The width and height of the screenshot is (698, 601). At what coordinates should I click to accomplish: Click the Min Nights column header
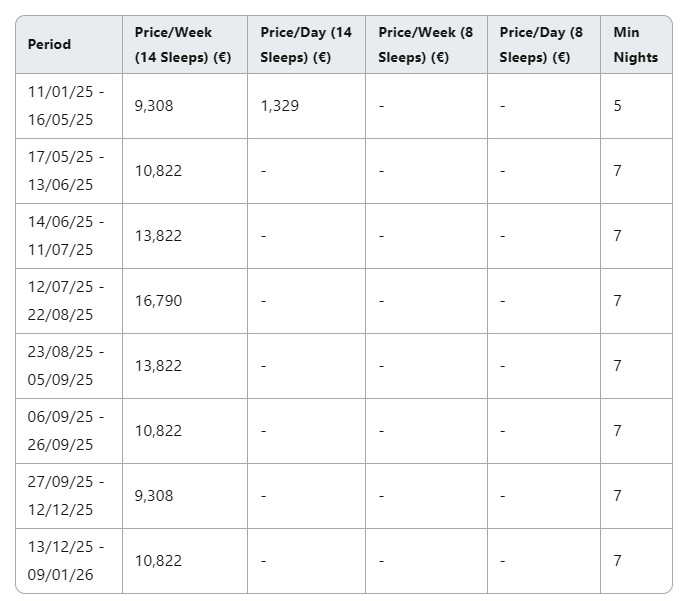(x=636, y=45)
